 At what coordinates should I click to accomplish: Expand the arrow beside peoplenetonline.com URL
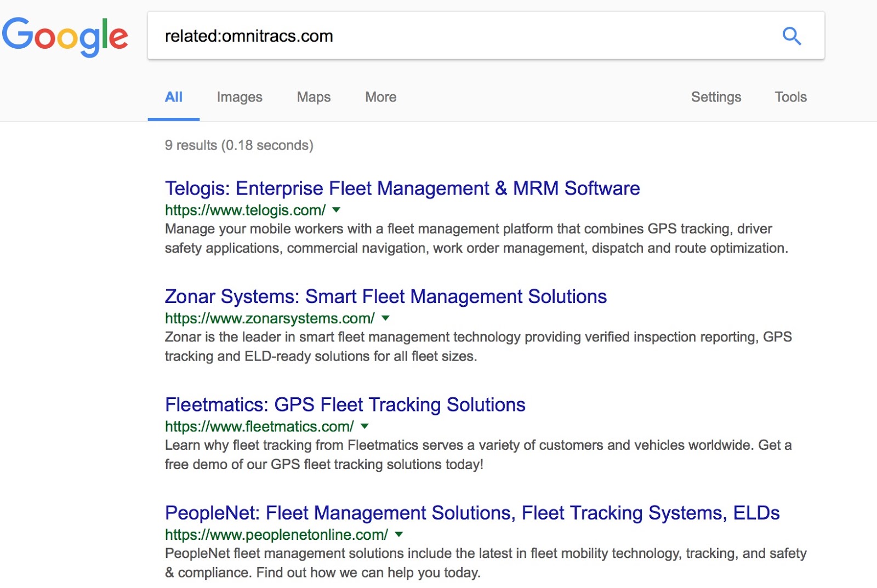click(399, 534)
